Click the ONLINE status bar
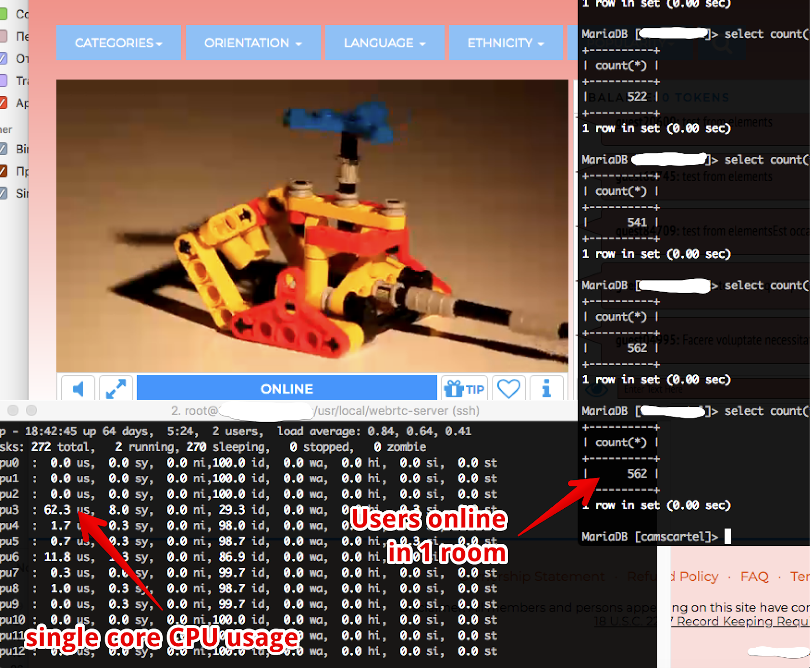812x668 pixels. click(287, 389)
